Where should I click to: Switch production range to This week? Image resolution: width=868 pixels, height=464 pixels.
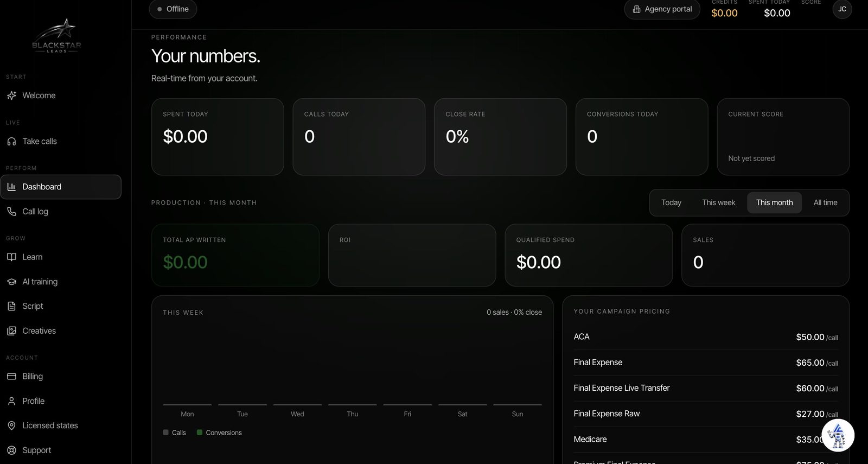point(719,202)
